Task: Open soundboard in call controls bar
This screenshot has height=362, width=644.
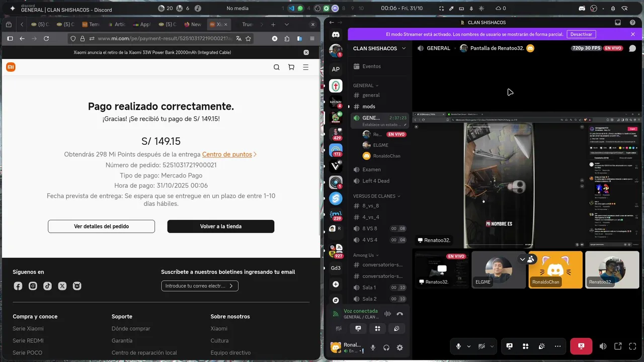Action: click(541, 346)
